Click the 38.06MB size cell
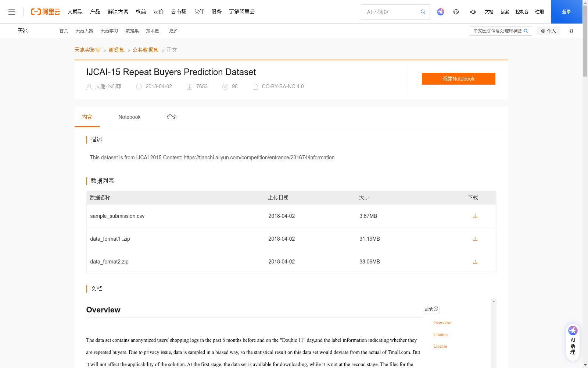This screenshot has height=368, width=588. (x=369, y=262)
